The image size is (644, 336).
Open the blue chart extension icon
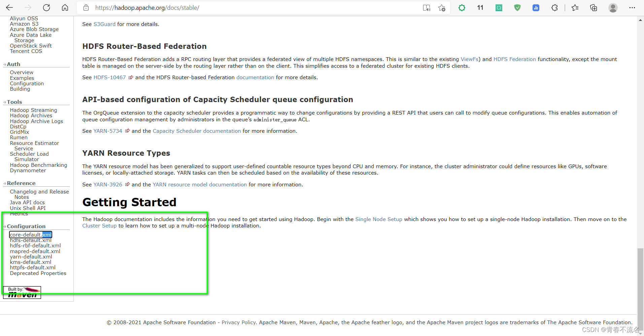pyautogui.click(x=536, y=8)
